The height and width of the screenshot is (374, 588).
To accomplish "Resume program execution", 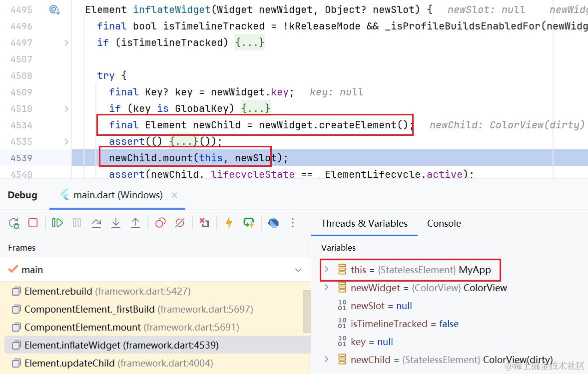I will click(x=57, y=223).
